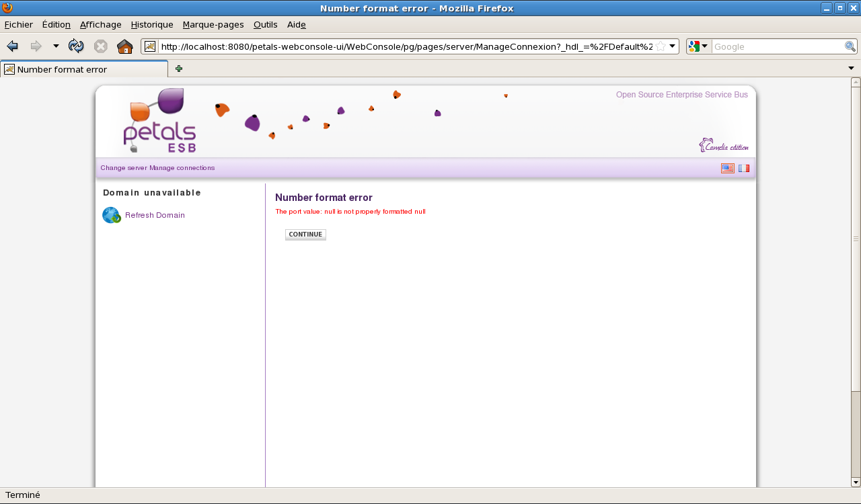This screenshot has width=861, height=504.
Task: Switch language using the French flag
Action: [743, 168]
